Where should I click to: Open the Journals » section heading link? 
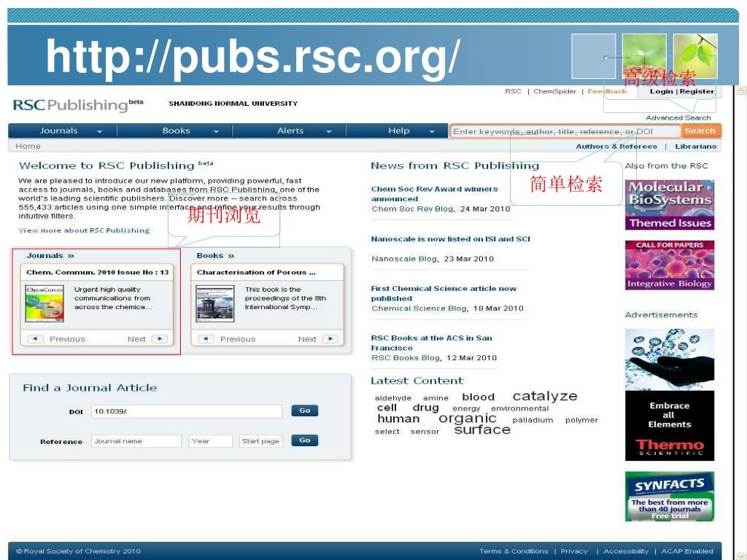tap(50, 256)
